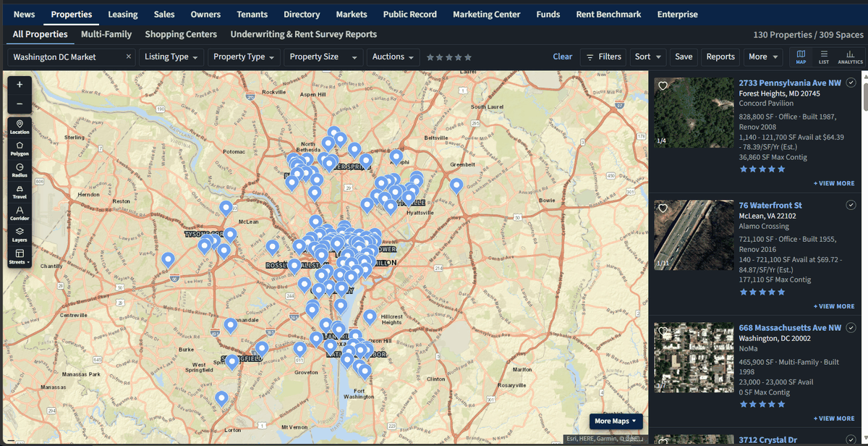The width and height of the screenshot is (868, 446).
Task: Open the Tenants section
Action: (252, 14)
